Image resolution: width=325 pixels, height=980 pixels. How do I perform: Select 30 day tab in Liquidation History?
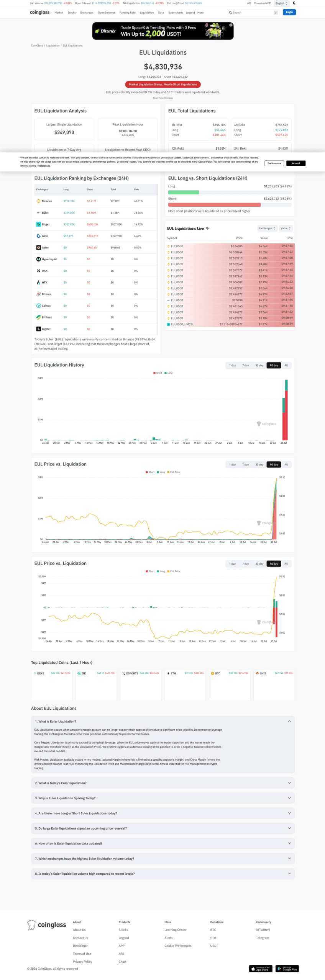tap(259, 365)
